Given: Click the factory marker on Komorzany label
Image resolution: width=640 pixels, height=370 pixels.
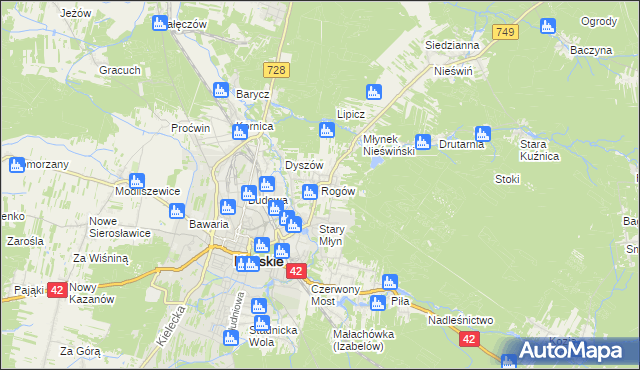Looking at the screenshot, I should 17,165.
